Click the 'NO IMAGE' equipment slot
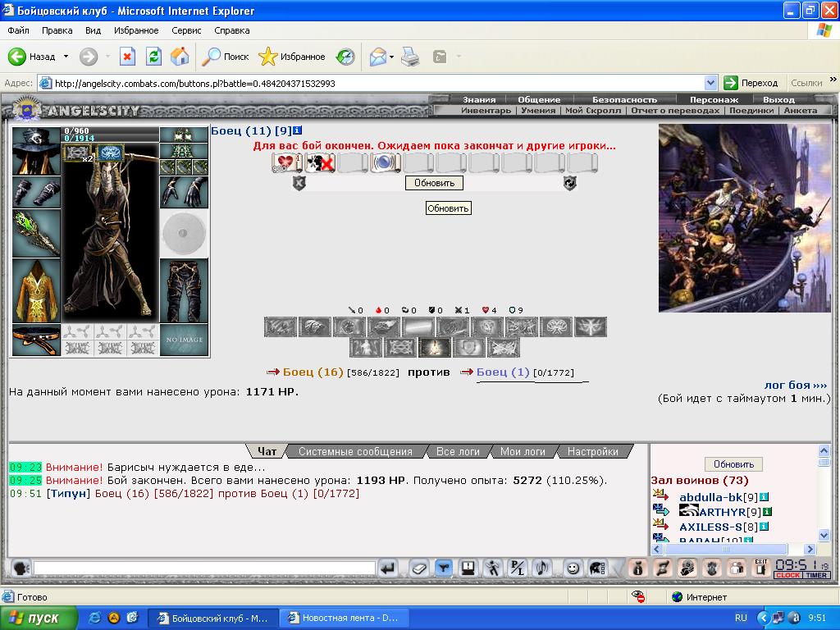This screenshot has width=840, height=630. click(184, 340)
